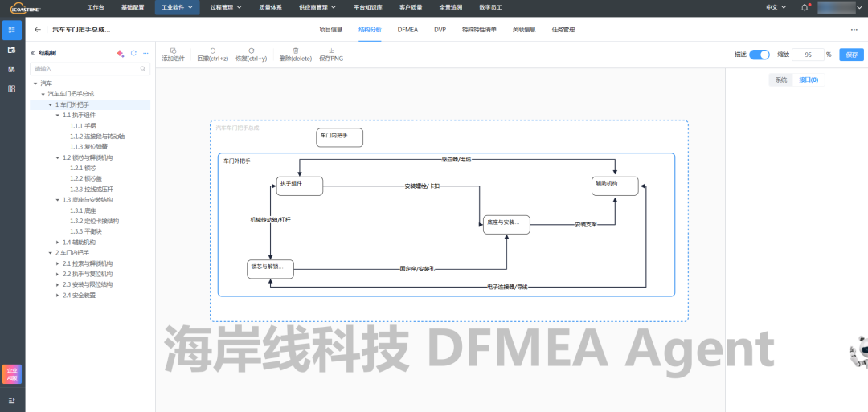
Task: Switch to the 特殊特性清单 tab
Action: (x=479, y=29)
